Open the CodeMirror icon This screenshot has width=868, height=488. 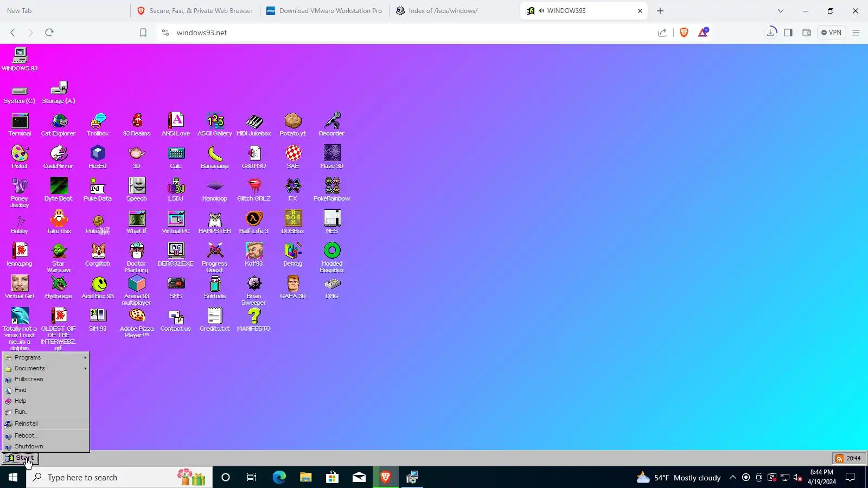click(x=59, y=157)
